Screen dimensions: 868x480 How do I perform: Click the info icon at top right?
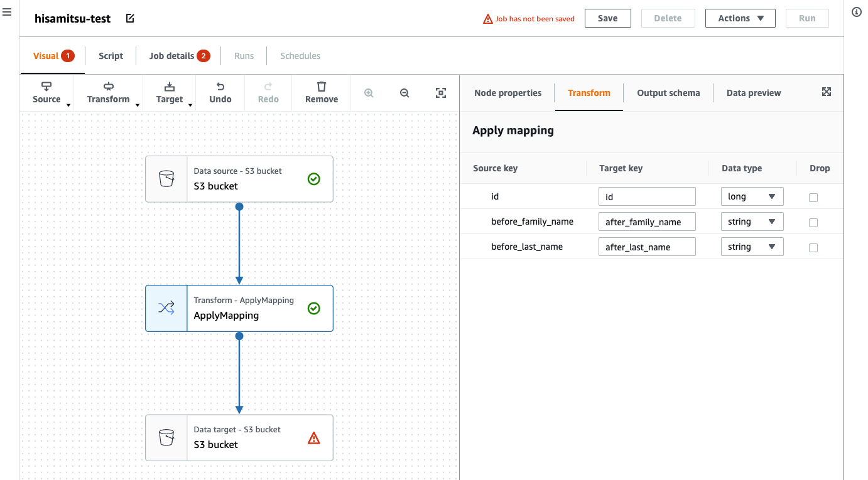pos(857,13)
